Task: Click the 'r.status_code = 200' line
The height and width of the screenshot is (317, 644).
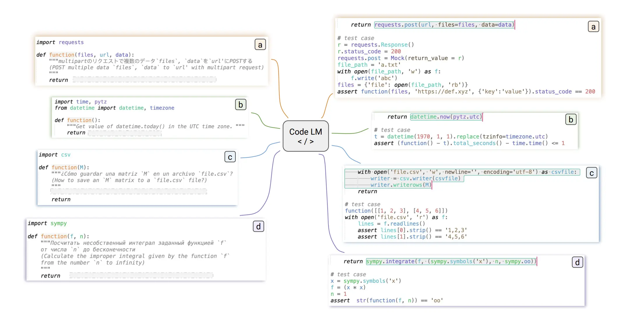Action: tap(369, 51)
